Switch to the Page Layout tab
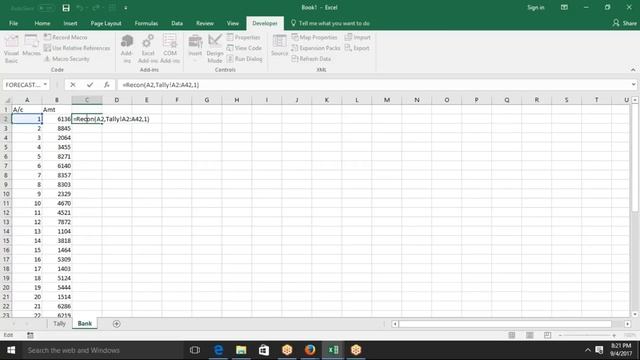This screenshot has height=360, width=640. pos(106,23)
